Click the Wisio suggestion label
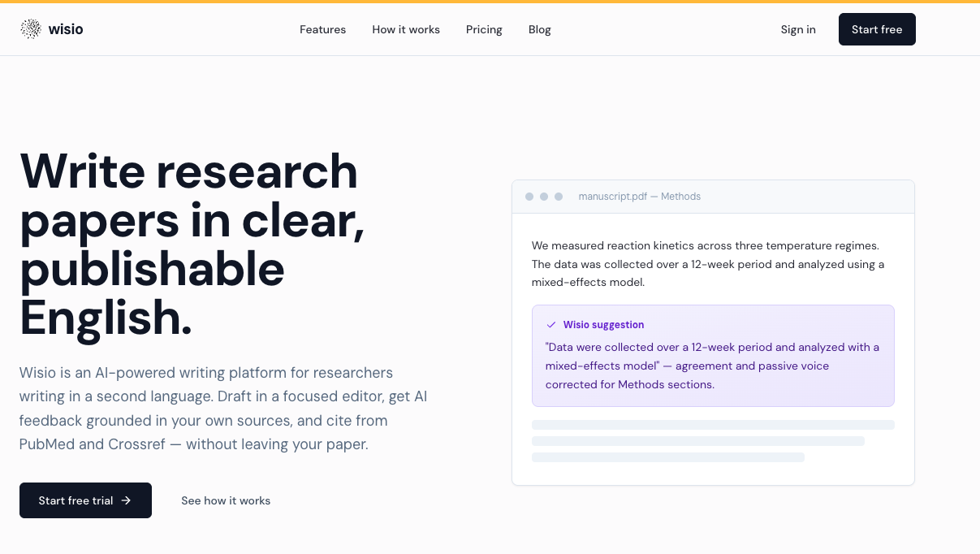Viewport: 980px width, 554px height. coord(603,325)
